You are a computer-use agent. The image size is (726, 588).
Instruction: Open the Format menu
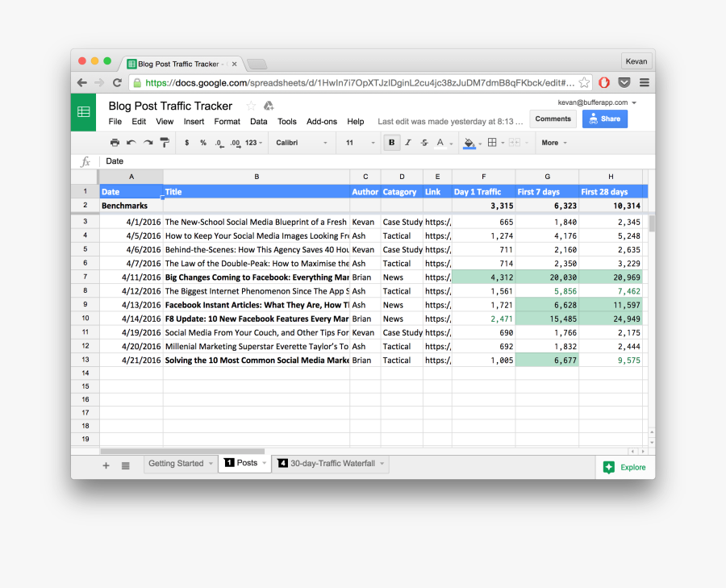pos(227,122)
